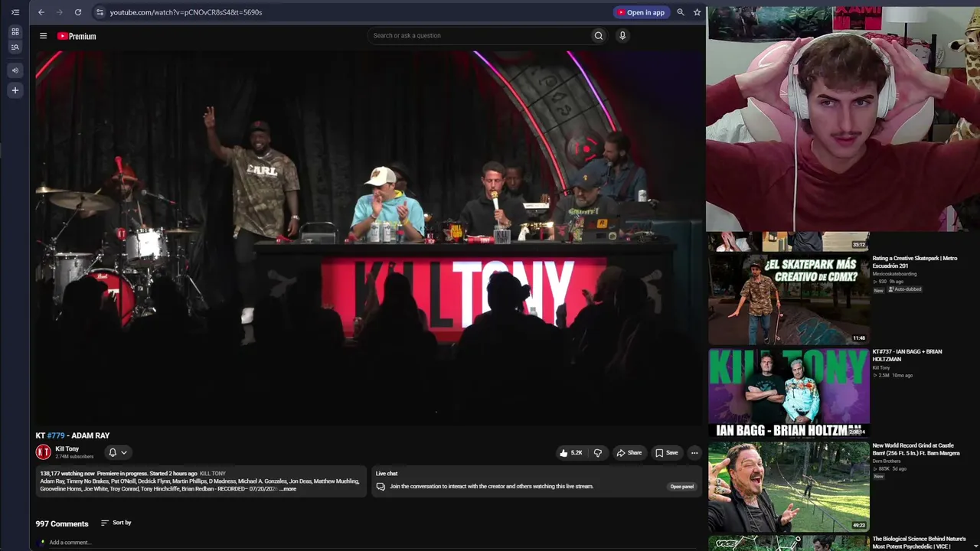Open Biological Science Behind Psychedelic video title

tap(920, 543)
